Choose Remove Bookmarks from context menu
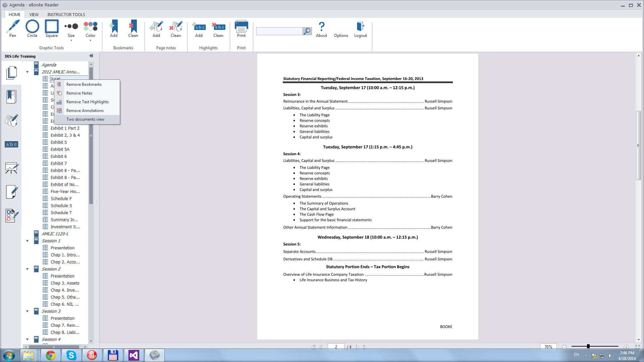 [87, 84]
